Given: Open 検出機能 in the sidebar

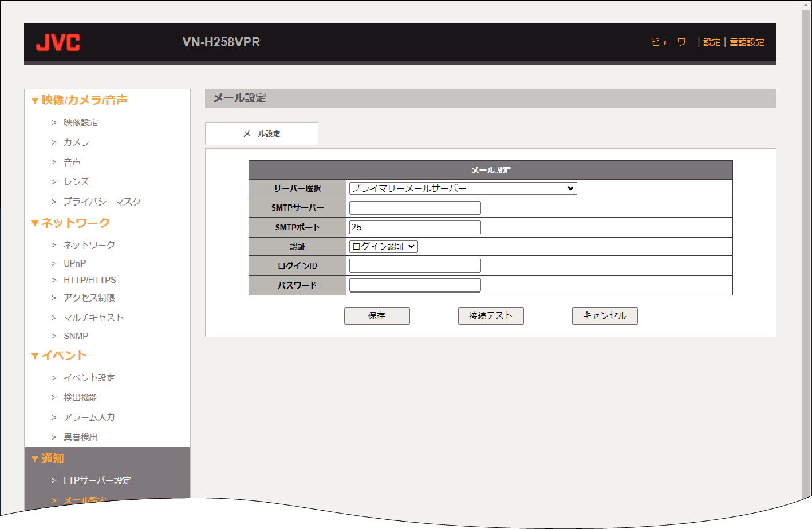Looking at the screenshot, I should point(80,397).
